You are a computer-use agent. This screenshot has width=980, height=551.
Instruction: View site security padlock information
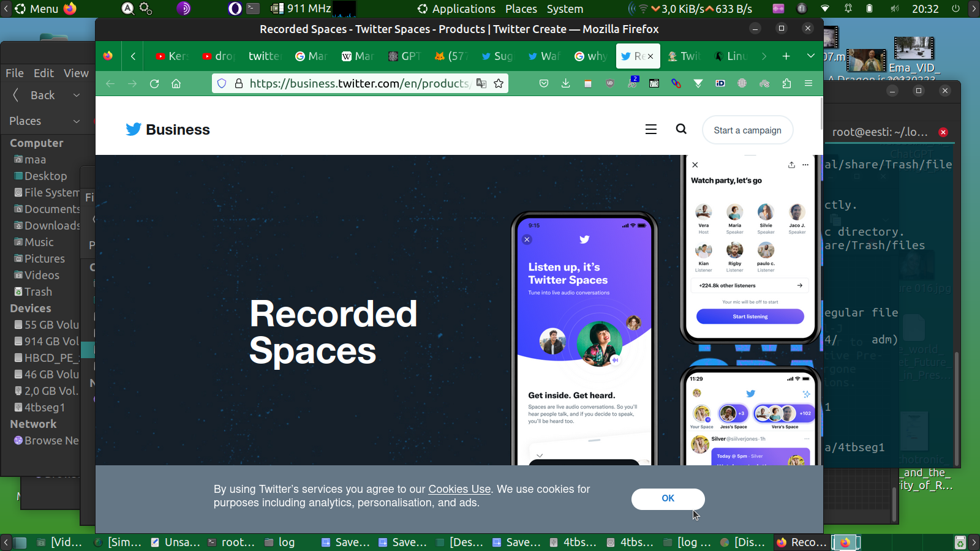pyautogui.click(x=239, y=83)
